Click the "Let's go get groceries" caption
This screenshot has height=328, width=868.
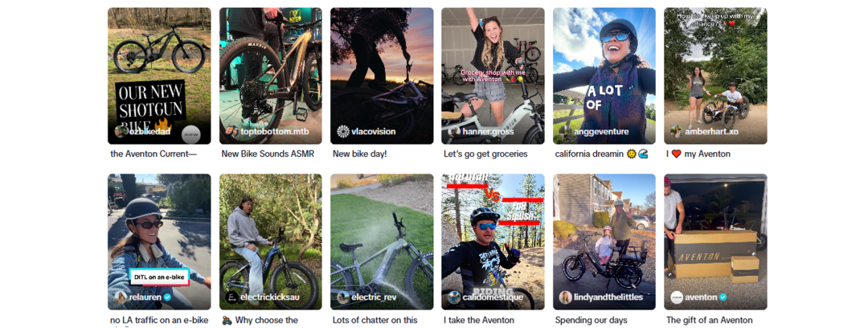click(x=485, y=154)
